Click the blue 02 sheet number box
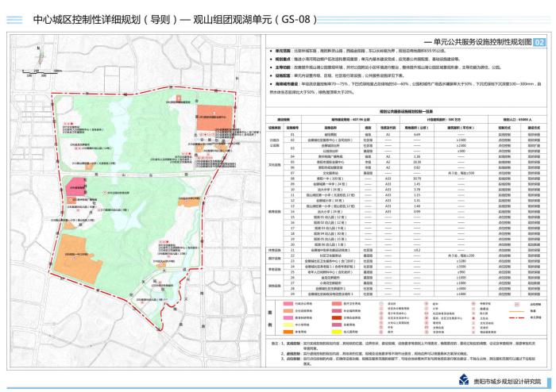Screen dimensions: 556x392 (539, 42)
